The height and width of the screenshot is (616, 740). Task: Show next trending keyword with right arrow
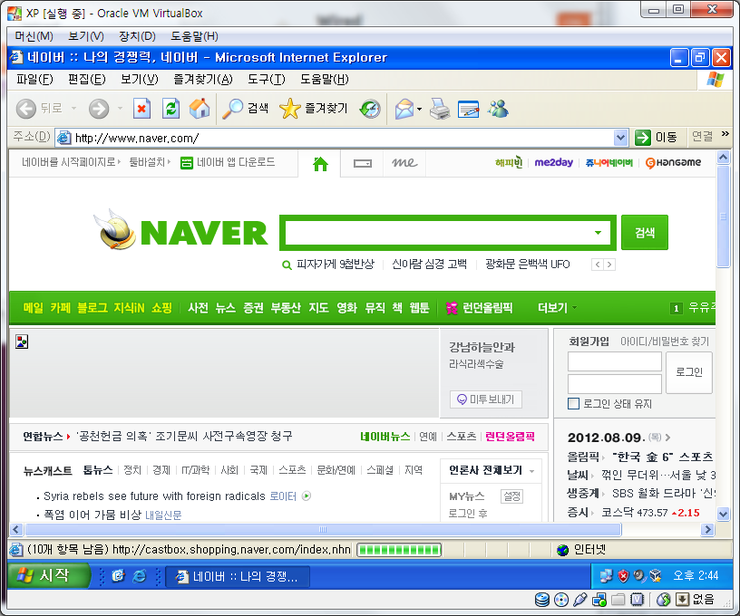(609, 264)
